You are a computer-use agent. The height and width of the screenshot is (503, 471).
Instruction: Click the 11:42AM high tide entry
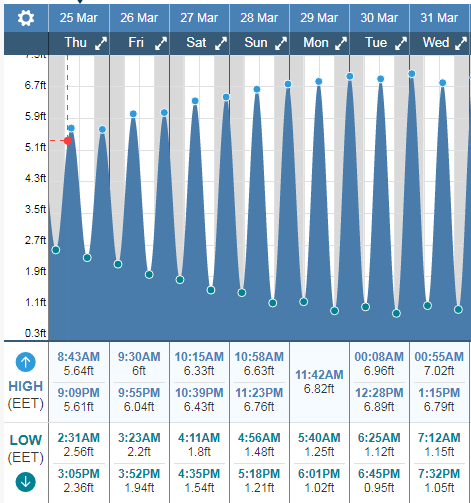pyautogui.click(x=319, y=381)
